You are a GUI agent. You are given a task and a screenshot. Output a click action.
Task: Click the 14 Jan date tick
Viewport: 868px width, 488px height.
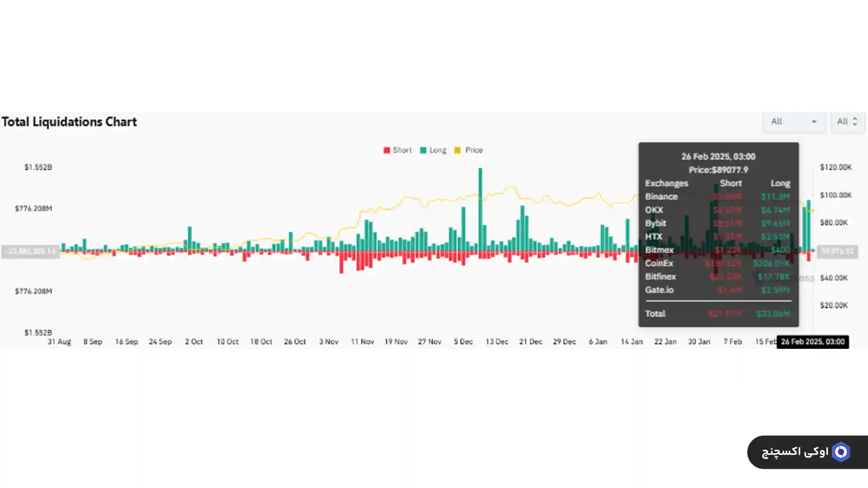coord(632,342)
